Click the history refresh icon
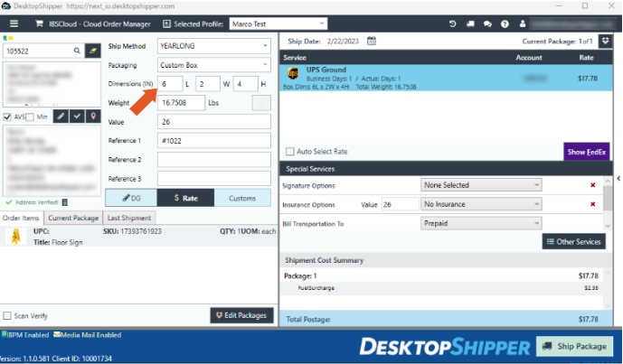623x364 pixels. coord(452,23)
